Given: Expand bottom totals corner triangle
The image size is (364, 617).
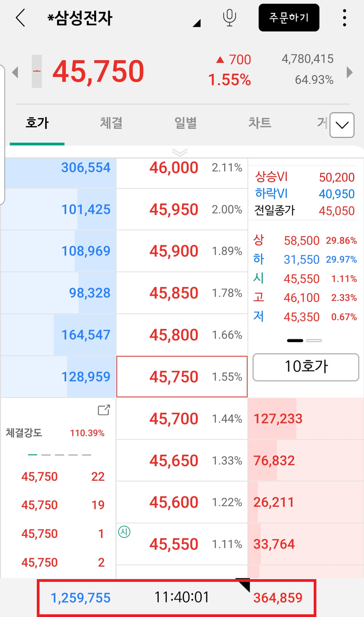Looking at the screenshot, I should click(x=244, y=585).
